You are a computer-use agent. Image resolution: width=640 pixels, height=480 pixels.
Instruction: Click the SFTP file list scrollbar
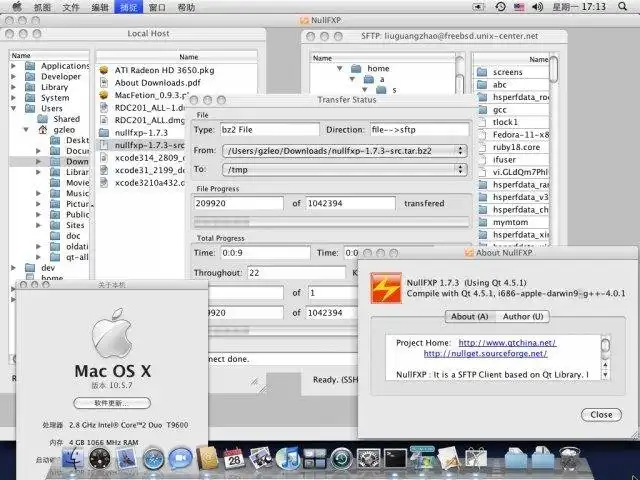(x=554, y=151)
